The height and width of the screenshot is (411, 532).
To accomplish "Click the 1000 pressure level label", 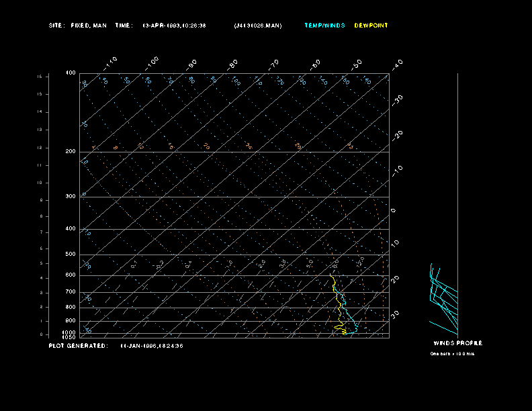I will pos(70,332).
